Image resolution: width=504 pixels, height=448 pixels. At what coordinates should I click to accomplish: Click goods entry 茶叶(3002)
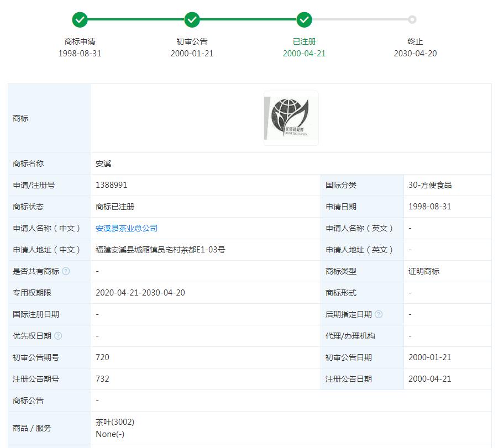click(x=115, y=422)
